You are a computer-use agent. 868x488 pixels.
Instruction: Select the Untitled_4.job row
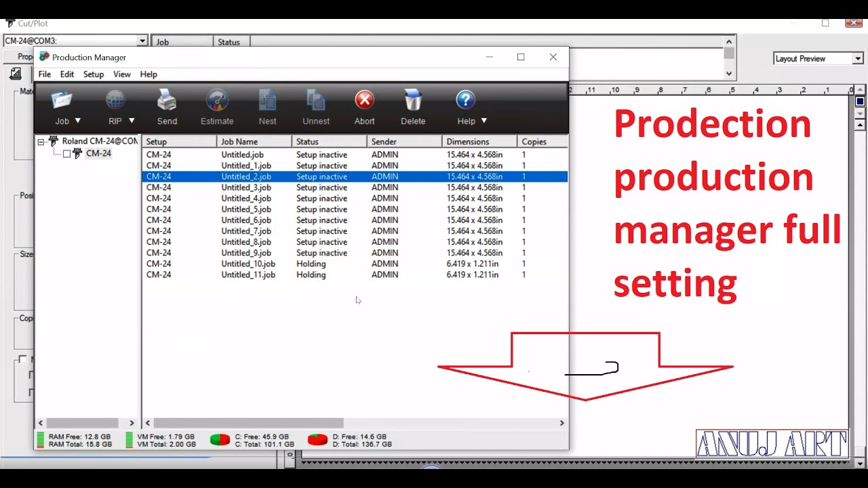pos(355,198)
